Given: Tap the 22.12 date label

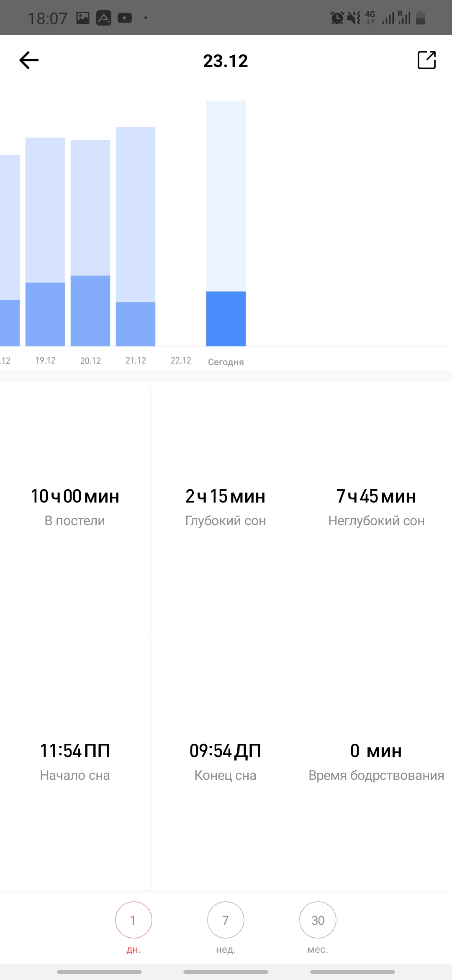Looking at the screenshot, I should click(181, 361).
